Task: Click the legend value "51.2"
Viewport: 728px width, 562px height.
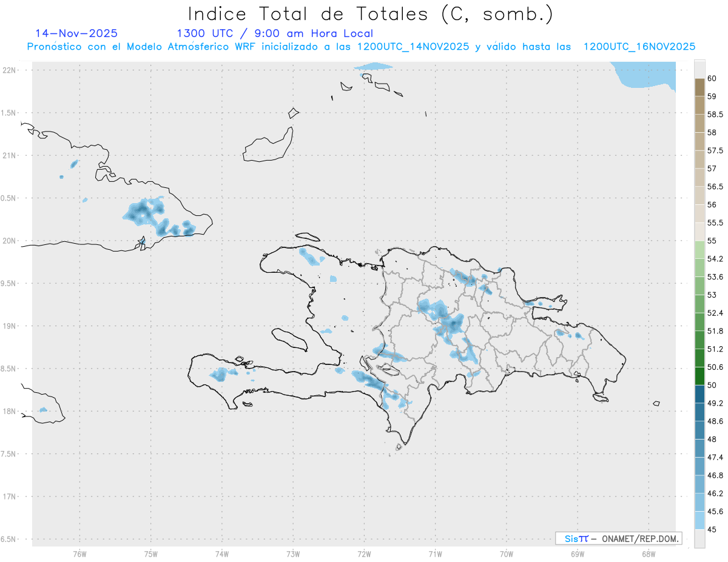Action: 715,349
